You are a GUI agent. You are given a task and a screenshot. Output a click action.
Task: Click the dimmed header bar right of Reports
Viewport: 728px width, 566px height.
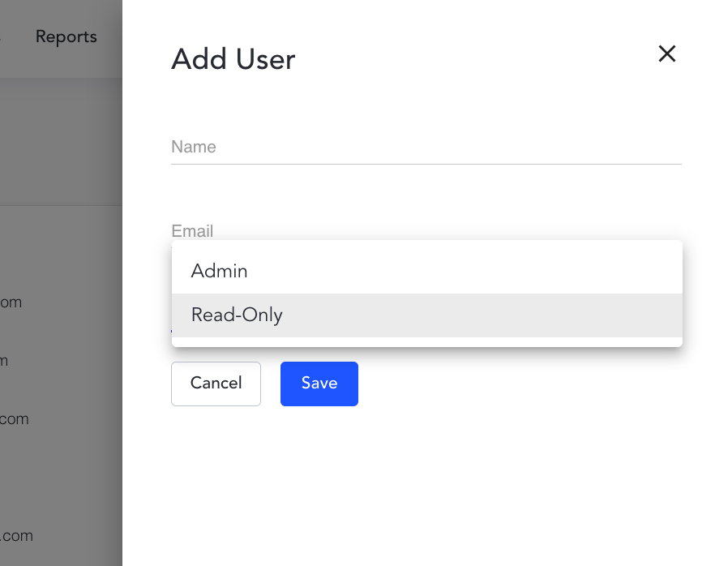(110, 37)
